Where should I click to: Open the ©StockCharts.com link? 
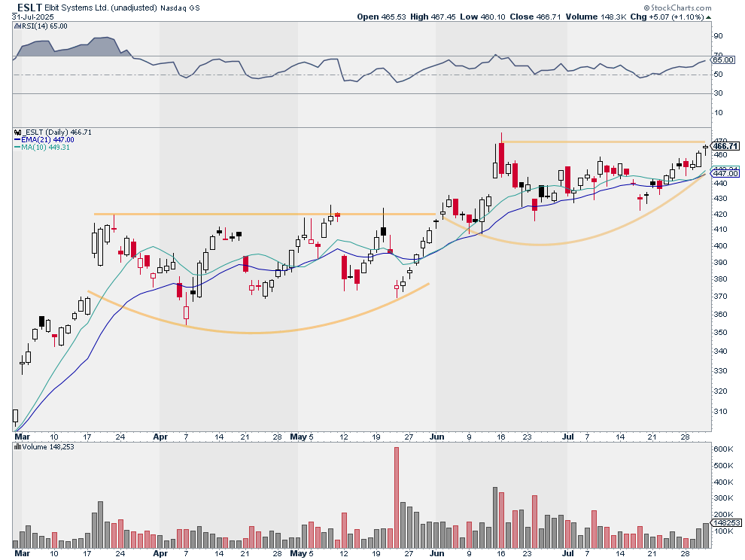click(x=677, y=8)
